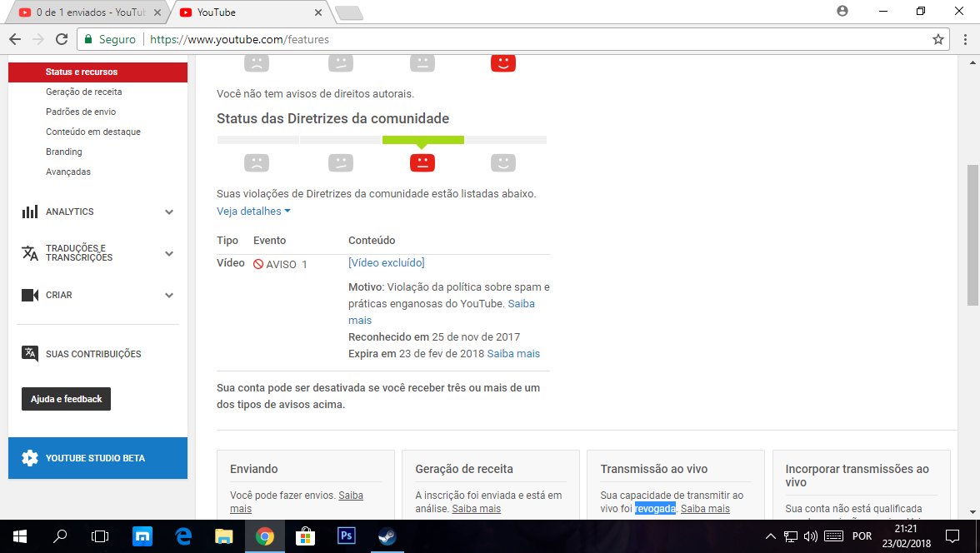Expand the Criar section chevron
The height and width of the screenshot is (553, 980).
tap(169, 295)
